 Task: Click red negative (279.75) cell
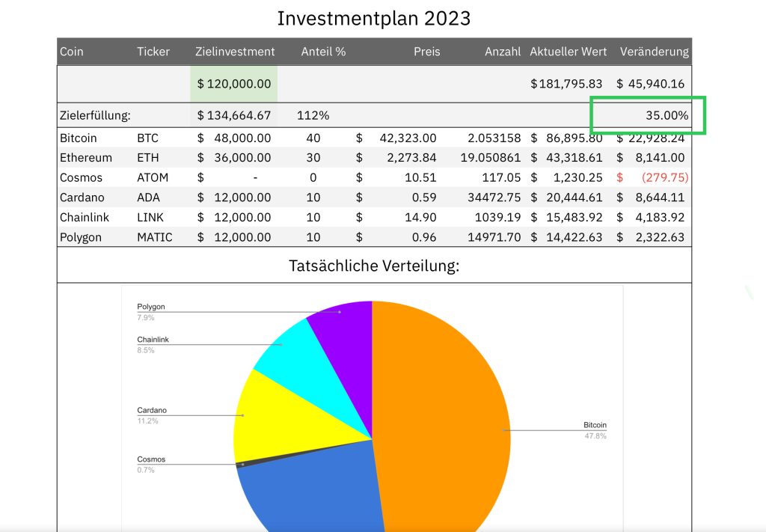pos(652,177)
